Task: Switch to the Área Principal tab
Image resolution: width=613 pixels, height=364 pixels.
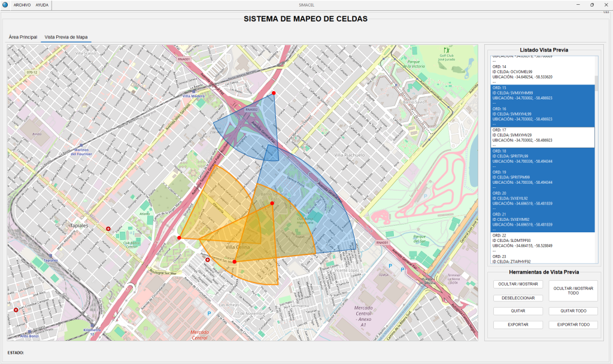Action: point(23,37)
